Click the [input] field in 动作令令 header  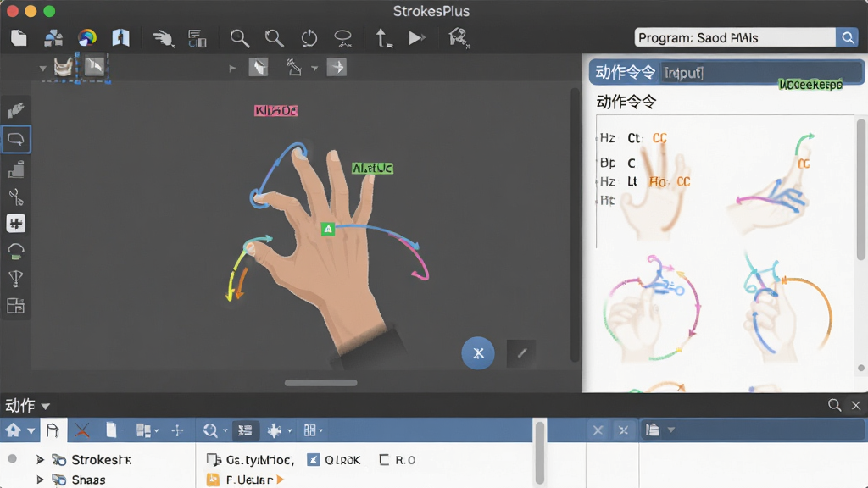(760, 73)
